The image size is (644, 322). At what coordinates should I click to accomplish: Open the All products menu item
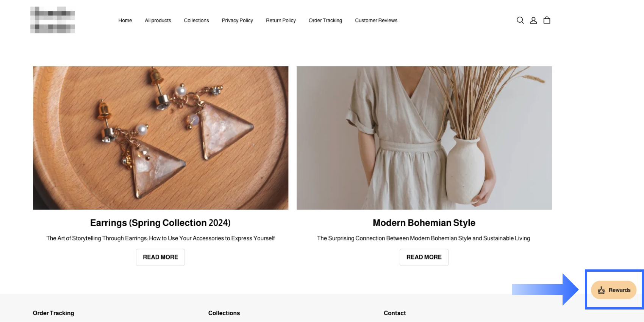click(x=158, y=20)
